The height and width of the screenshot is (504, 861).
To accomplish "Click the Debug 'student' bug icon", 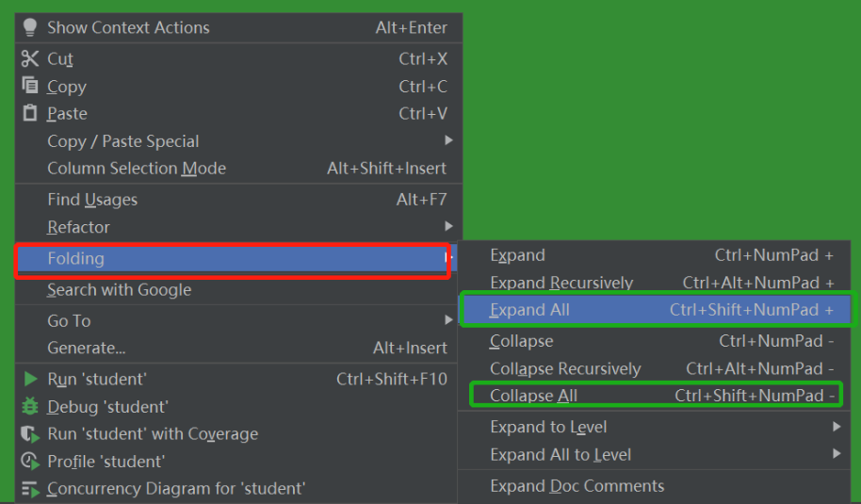I will tap(30, 406).
